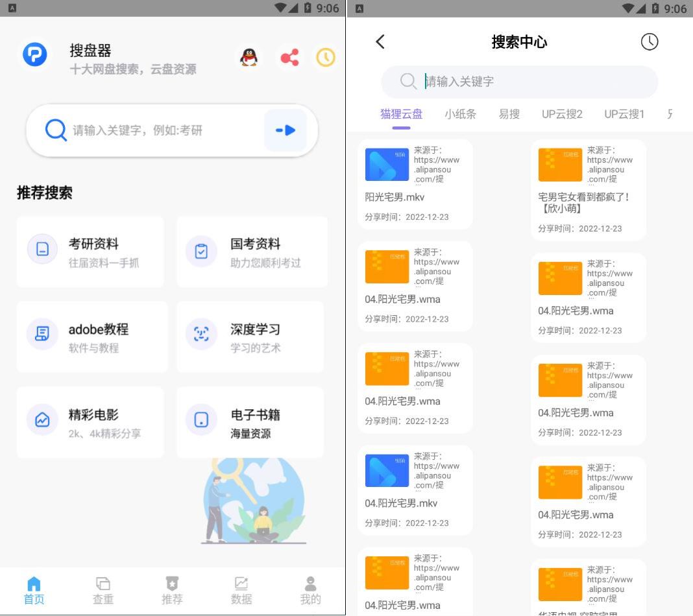Tap the 请输入关键字 search input field

point(519,81)
